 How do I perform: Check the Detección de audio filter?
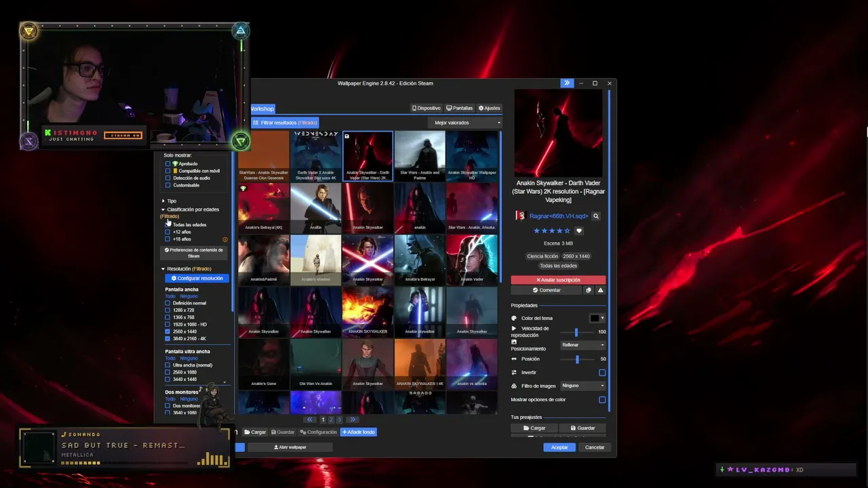click(x=167, y=178)
